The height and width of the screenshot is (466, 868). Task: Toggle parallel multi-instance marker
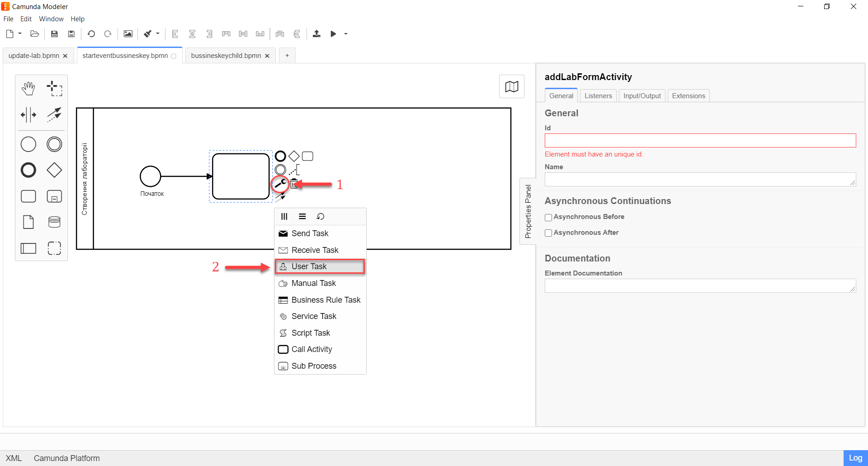[x=284, y=216]
